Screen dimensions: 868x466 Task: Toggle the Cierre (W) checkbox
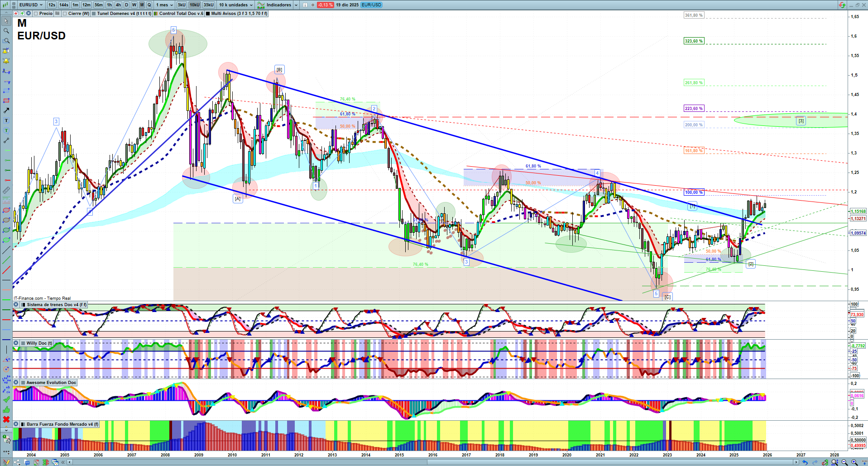[65, 14]
